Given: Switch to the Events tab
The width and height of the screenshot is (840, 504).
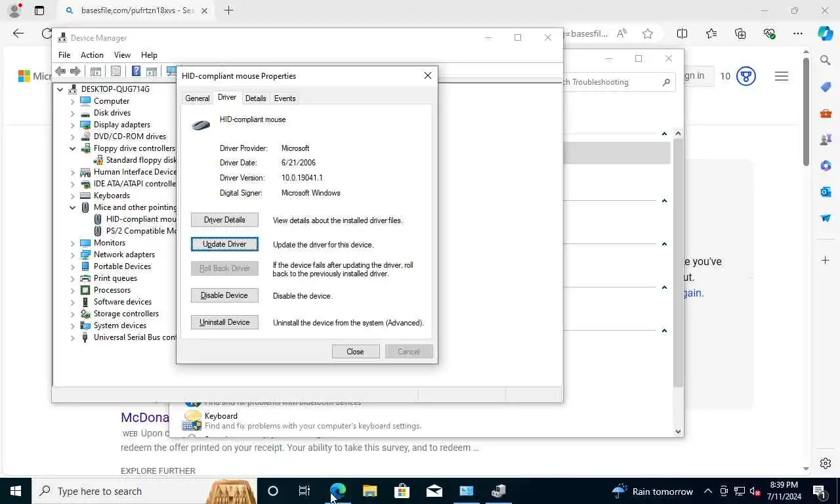Looking at the screenshot, I should tap(285, 98).
